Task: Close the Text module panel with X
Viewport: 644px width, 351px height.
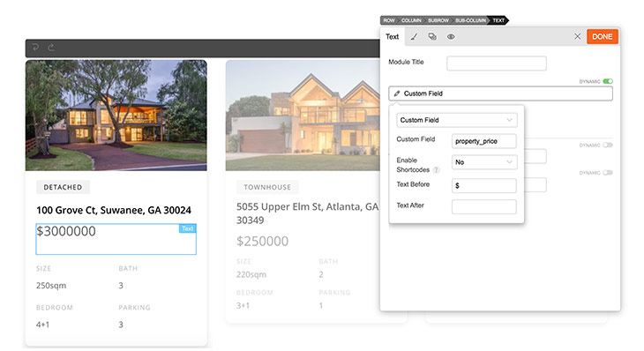Action: pyautogui.click(x=577, y=36)
